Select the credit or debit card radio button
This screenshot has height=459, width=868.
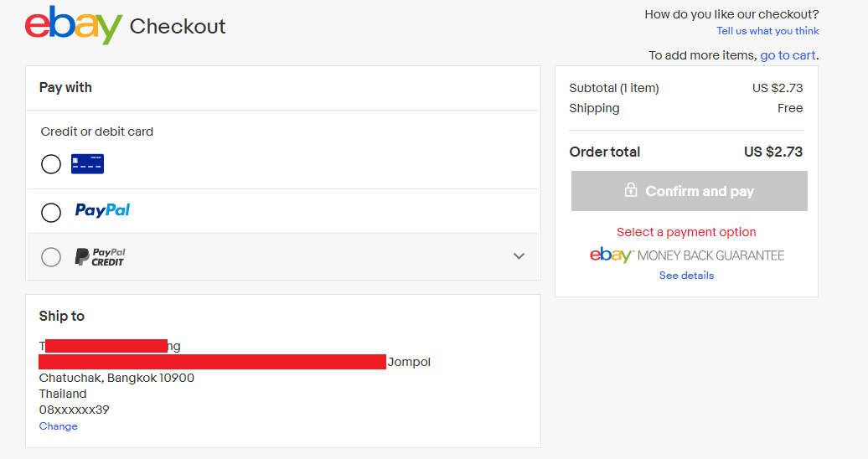tap(51, 164)
